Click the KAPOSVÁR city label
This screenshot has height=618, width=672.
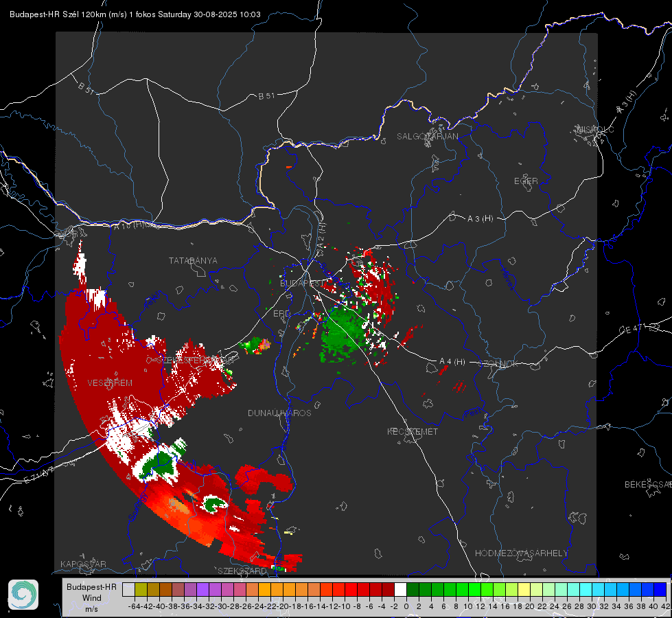(83, 564)
